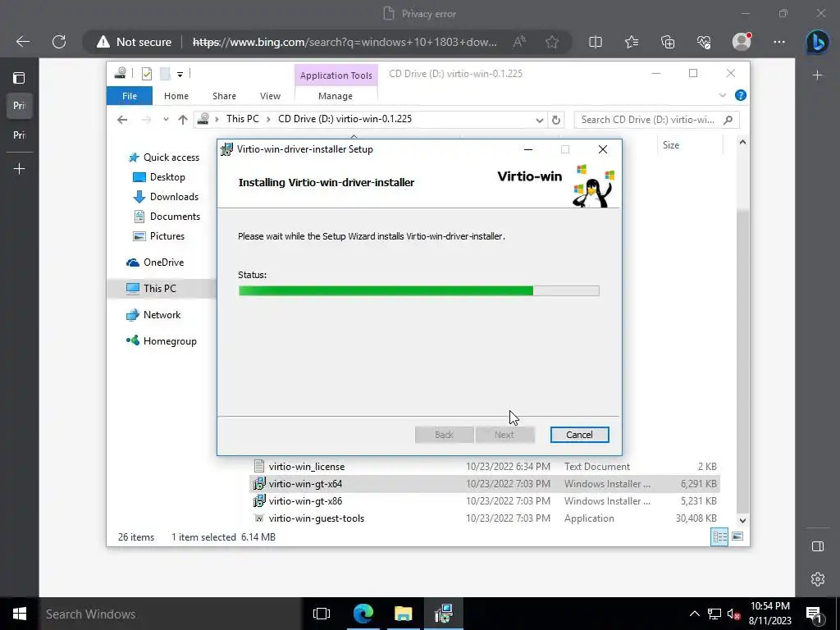Go up one folder level in Explorer
This screenshot has height=630, width=840.
tap(183, 120)
